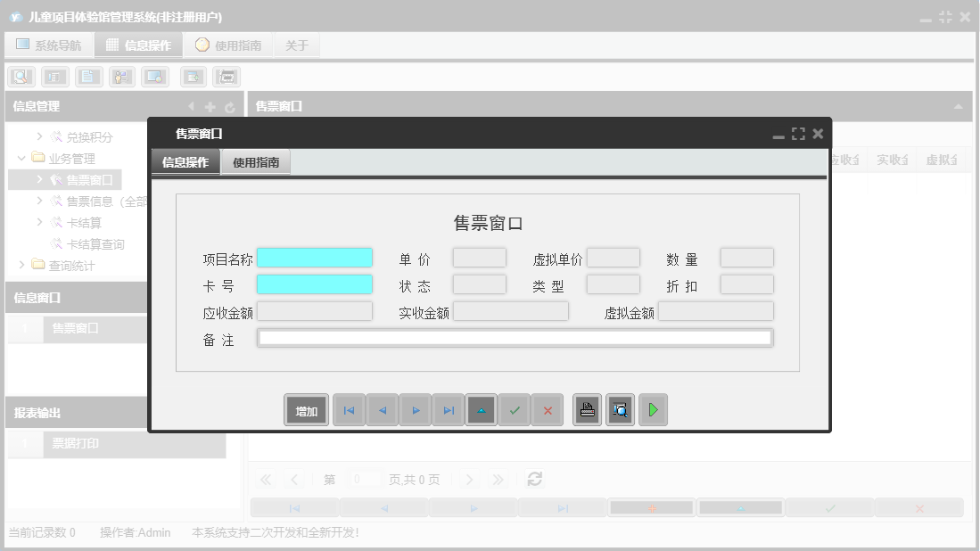Select the query search icon on the main toolbar
This screenshot has height=551, width=980.
click(21, 76)
